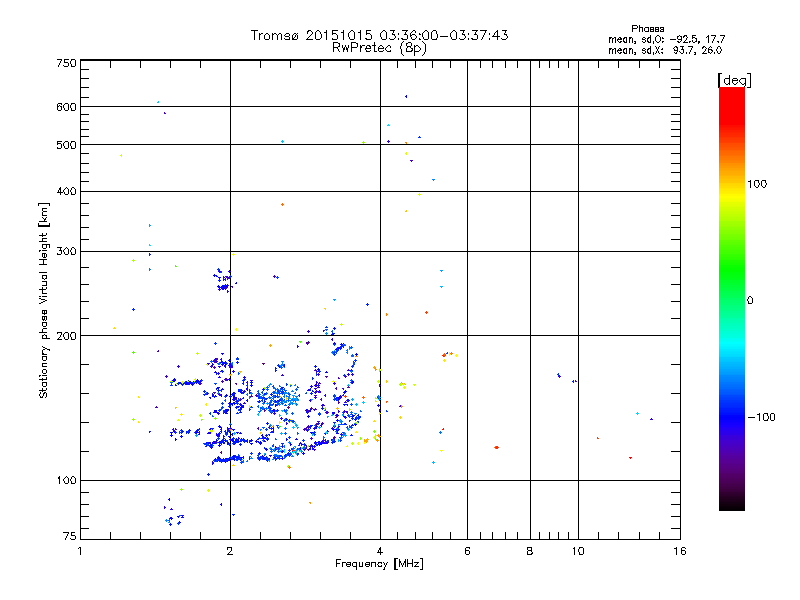
Task: Click the 'mean, sd,O: -92.5, 17.7' line
Action: (x=666, y=39)
